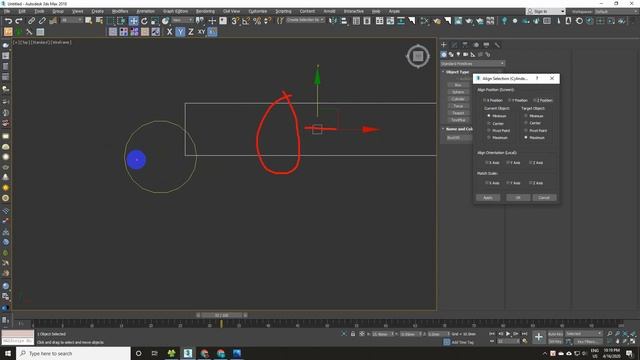Constrain movement to the Y axis
640x360 pixels.
pyautogui.click(x=180, y=32)
